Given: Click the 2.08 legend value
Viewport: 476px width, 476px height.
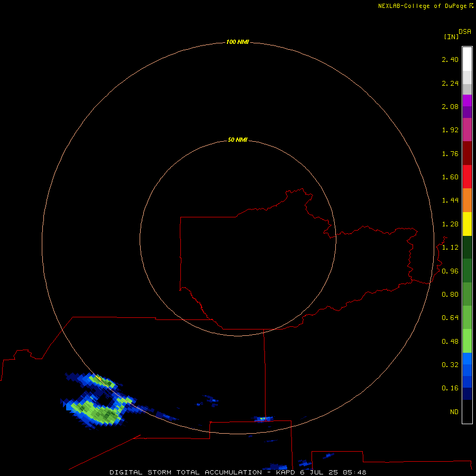Looking at the screenshot, I should [x=450, y=106].
